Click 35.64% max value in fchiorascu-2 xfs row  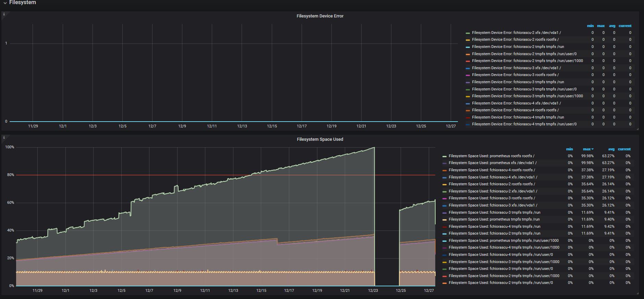(587, 191)
